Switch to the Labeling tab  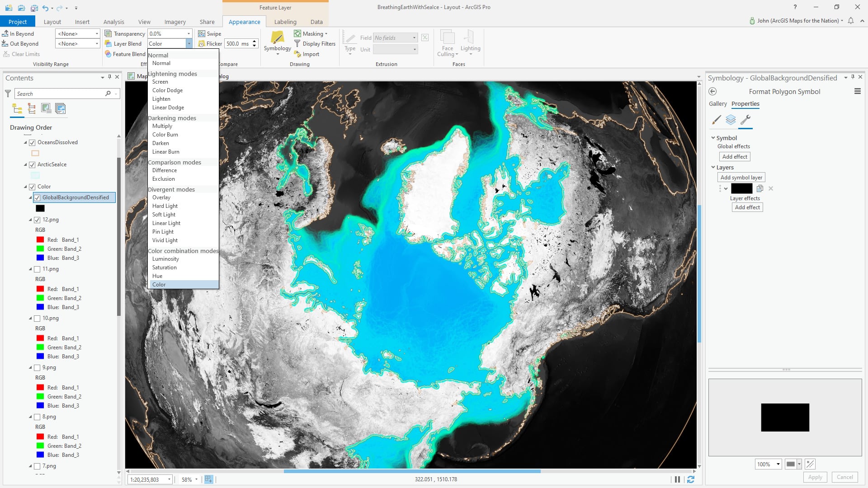pos(285,22)
